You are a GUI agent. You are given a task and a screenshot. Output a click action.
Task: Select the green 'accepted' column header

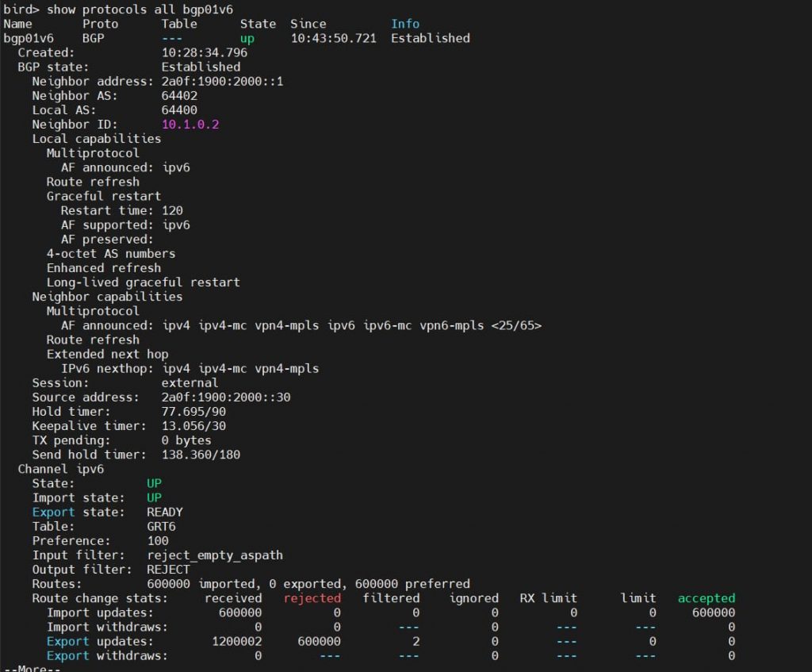tap(707, 598)
